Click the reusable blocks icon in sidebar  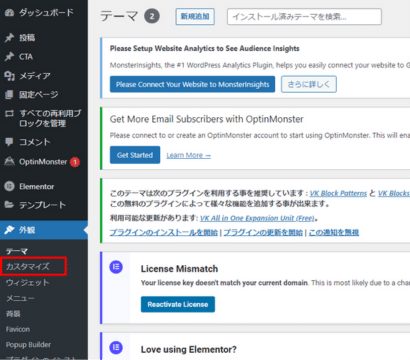click(9, 114)
